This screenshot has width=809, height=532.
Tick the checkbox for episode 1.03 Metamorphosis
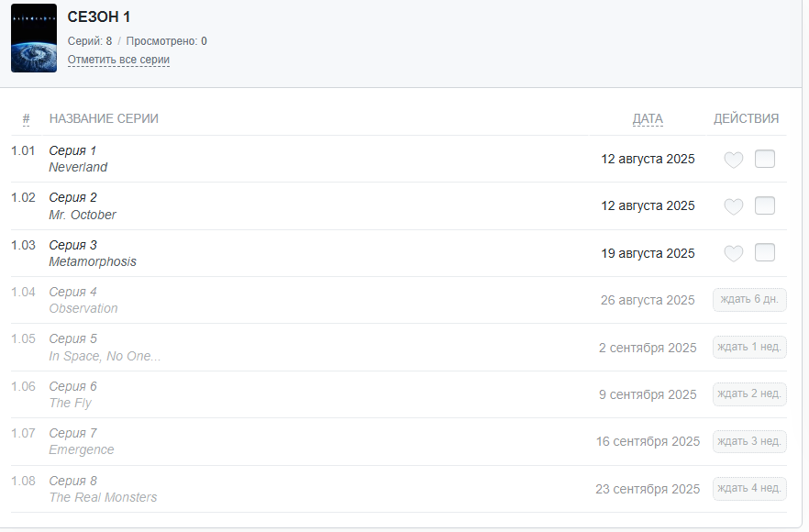coord(765,252)
